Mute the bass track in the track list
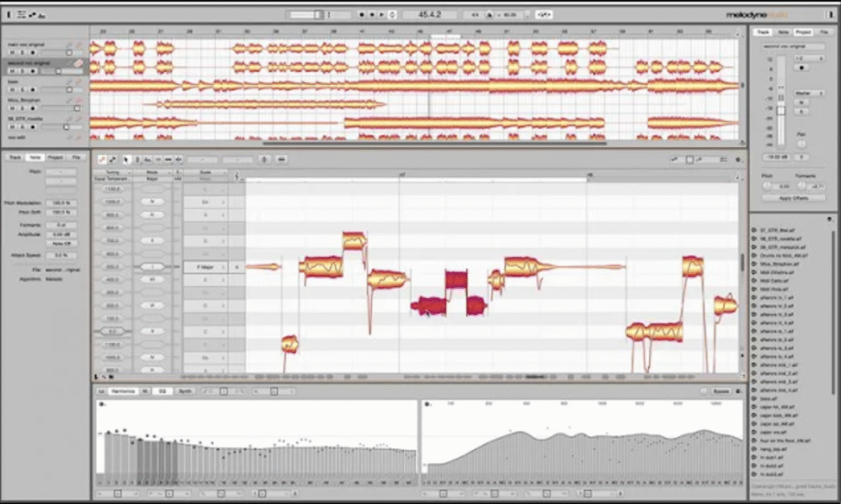841x504 pixels. pyautogui.click(x=11, y=88)
